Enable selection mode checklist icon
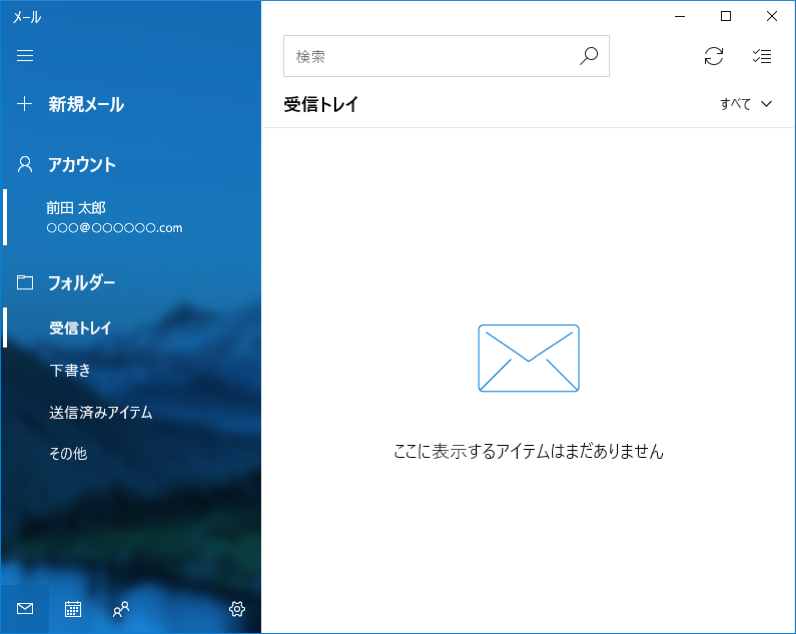796x634 pixels. (x=762, y=57)
